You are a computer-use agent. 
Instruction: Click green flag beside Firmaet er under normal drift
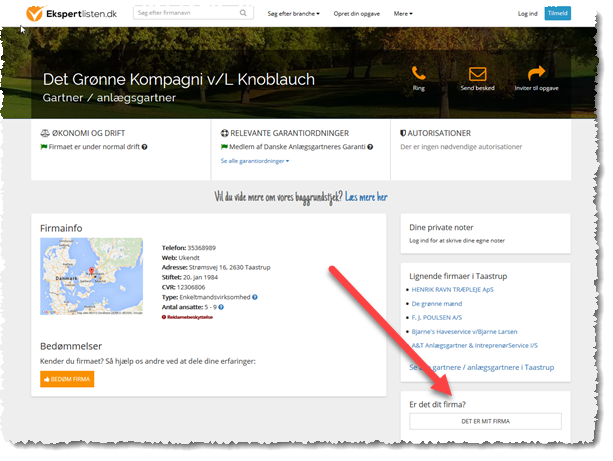(x=44, y=147)
